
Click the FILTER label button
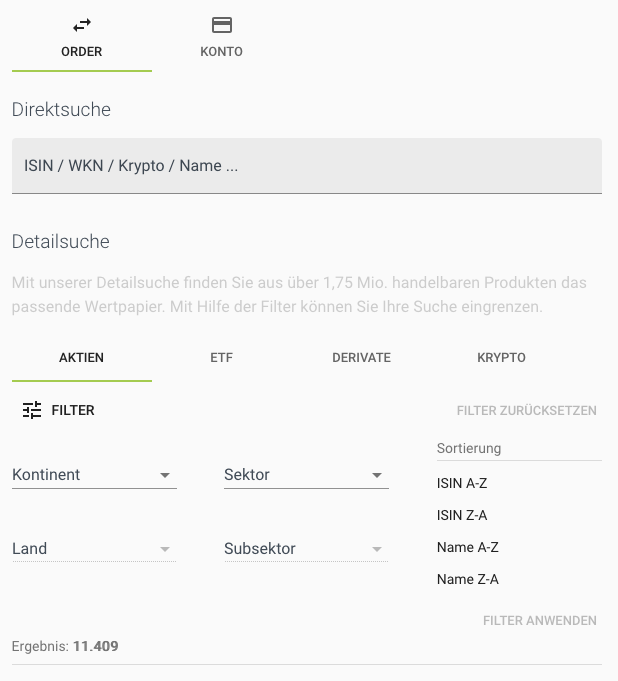pos(73,410)
